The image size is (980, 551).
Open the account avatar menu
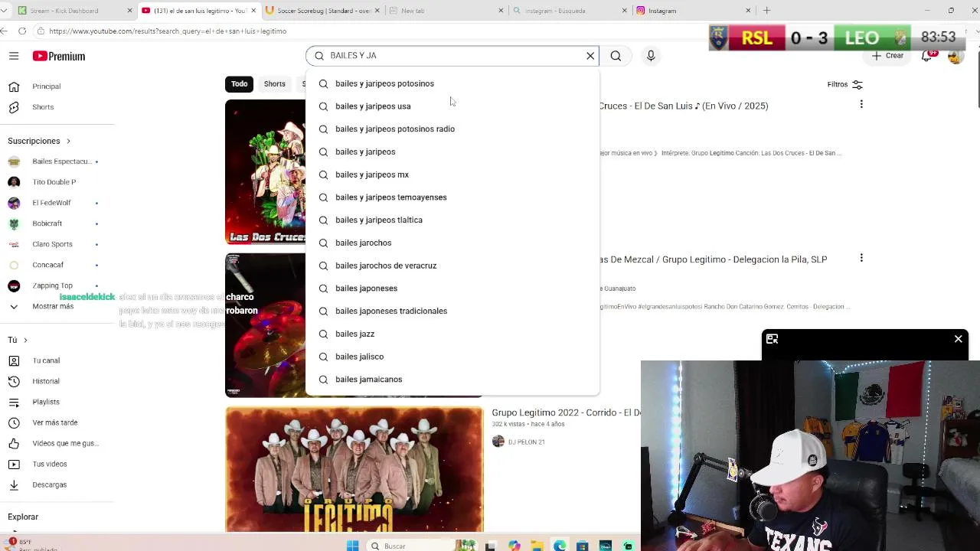pyautogui.click(x=955, y=56)
